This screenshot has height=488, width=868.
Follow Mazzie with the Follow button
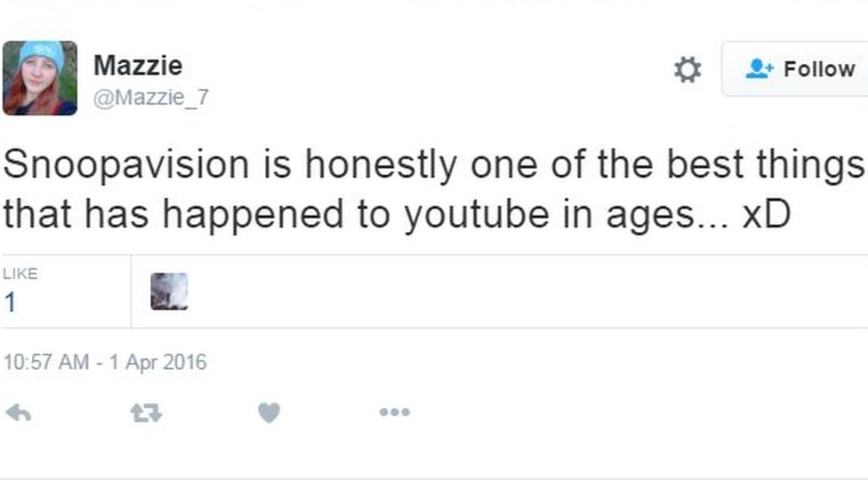pyautogui.click(x=794, y=69)
